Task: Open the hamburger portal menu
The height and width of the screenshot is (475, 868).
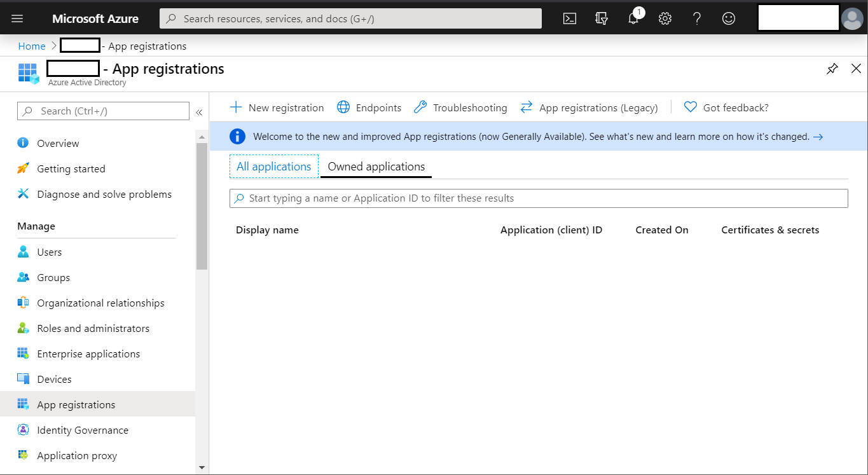Action: point(17,18)
